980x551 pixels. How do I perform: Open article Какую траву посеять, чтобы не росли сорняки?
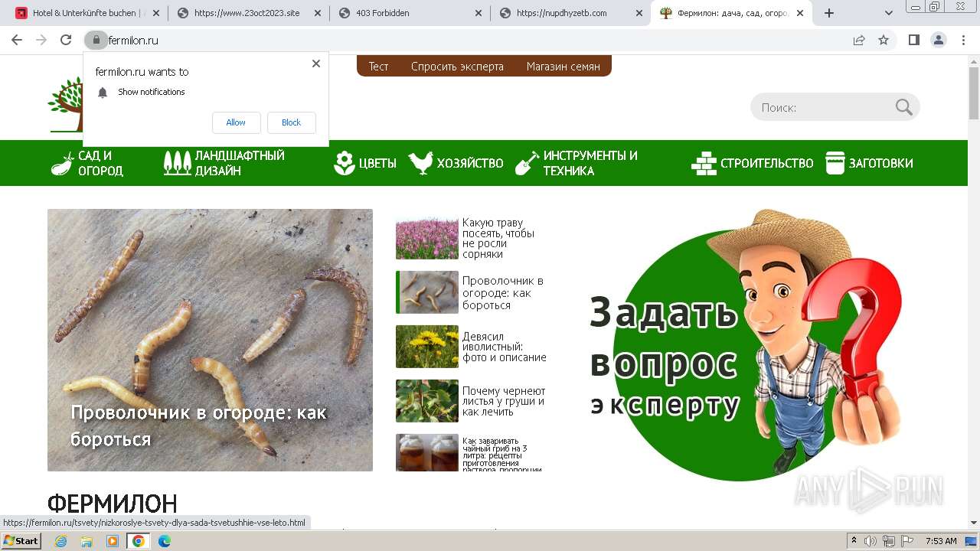click(x=498, y=239)
